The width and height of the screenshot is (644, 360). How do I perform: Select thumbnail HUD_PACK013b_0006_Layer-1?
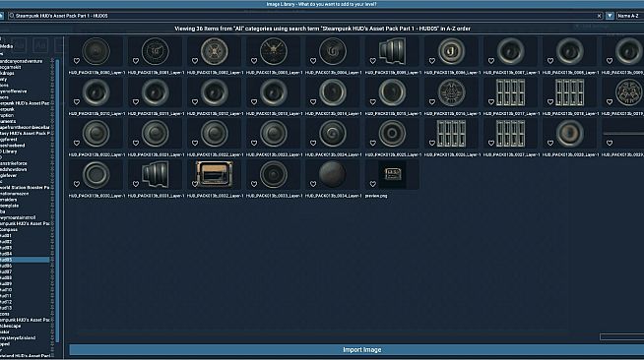coord(451,51)
